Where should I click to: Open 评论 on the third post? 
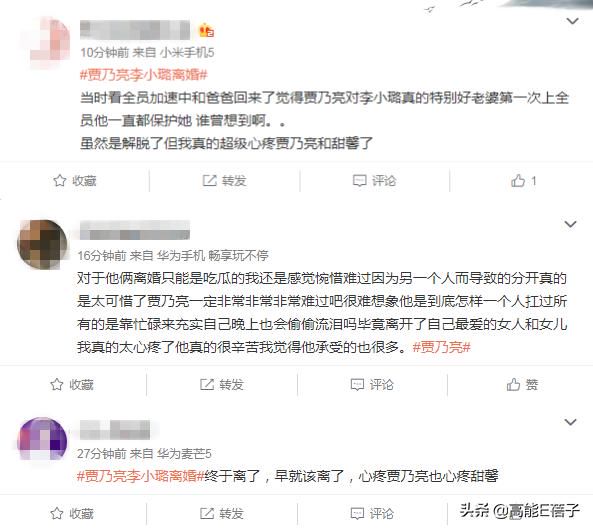click(x=372, y=513)
